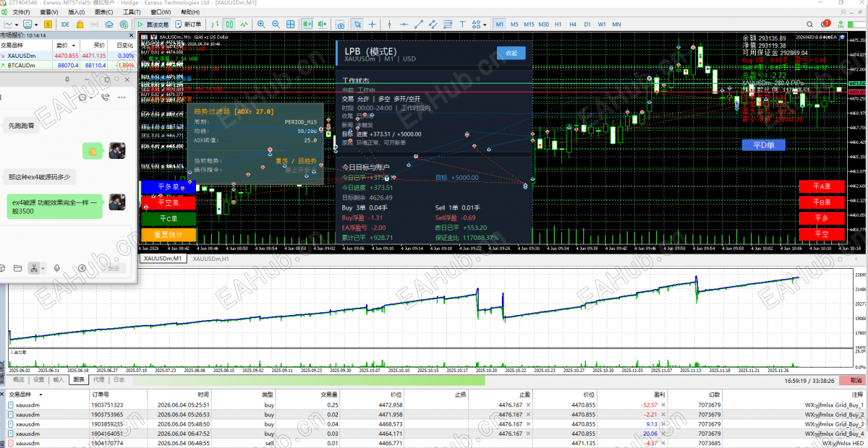Image resolution: width=868 pixels, height=448 pixels.
Task: Switch to bar chart icon
Action: click(x=215, y=24)
